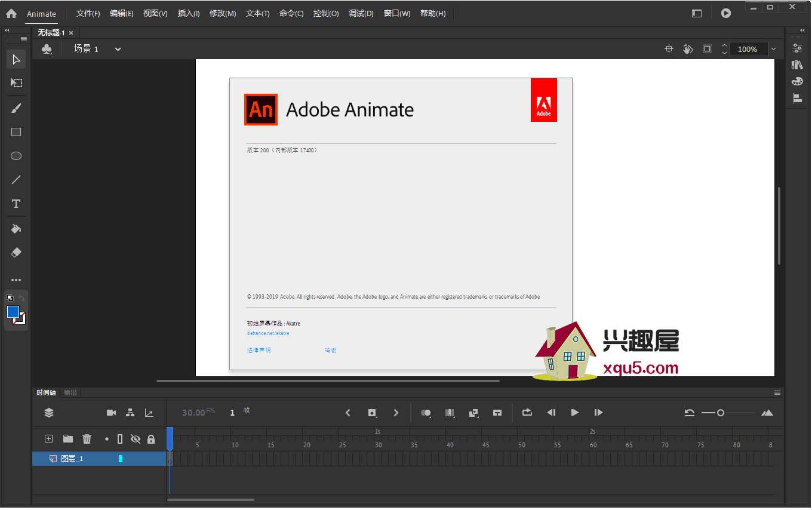Open the insert keyframe dropdown button
Viewport: 812px width, 510px height.
click(373, 413)
